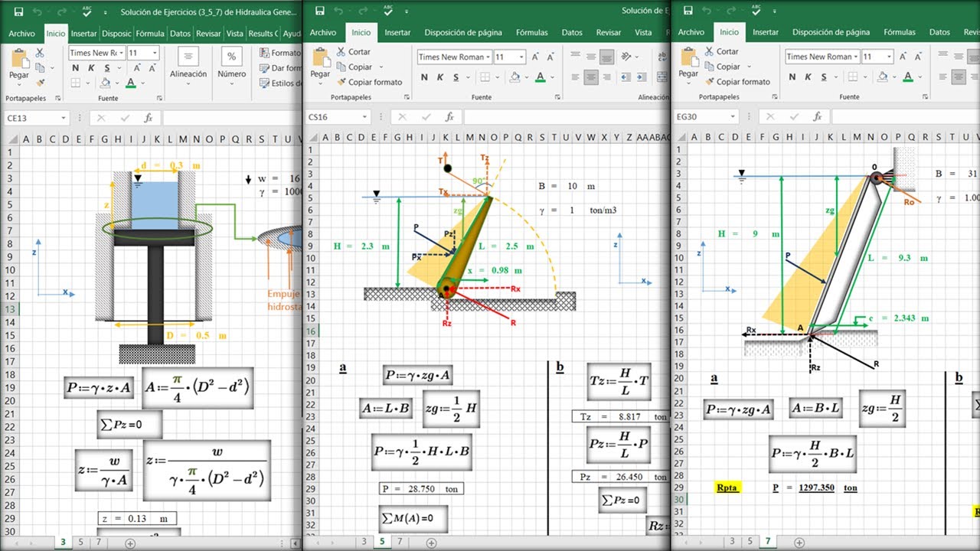Click the Cut scissors icon in the left window
The width and height of the screenshot is (980, 551).
point(41,53)
